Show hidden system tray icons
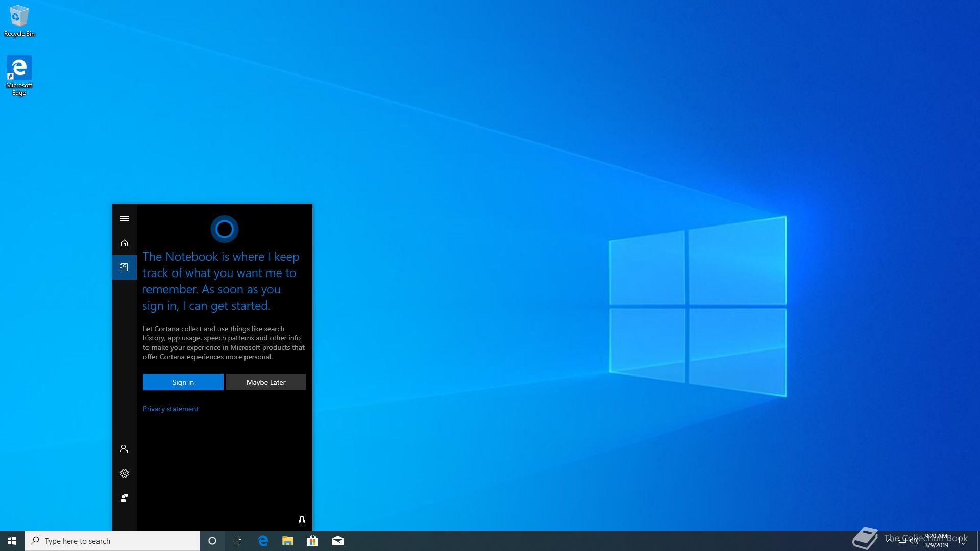980x551 pixels. pyautogui.click(x=890, y=541)
